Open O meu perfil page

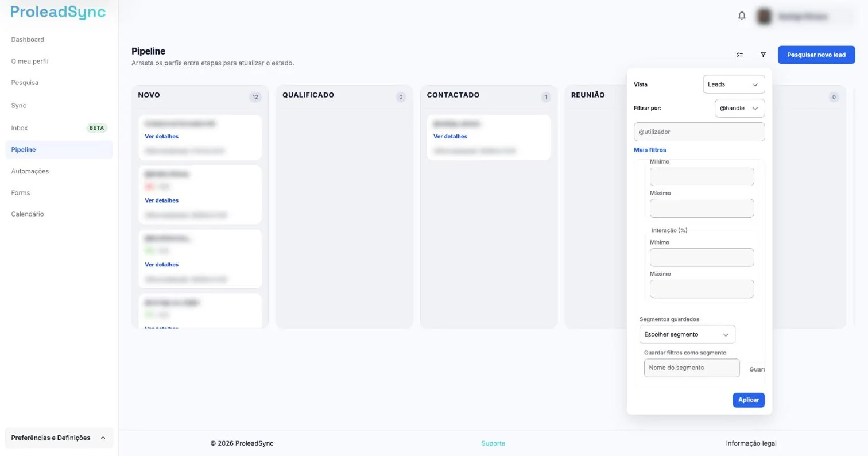click(30, 61)
